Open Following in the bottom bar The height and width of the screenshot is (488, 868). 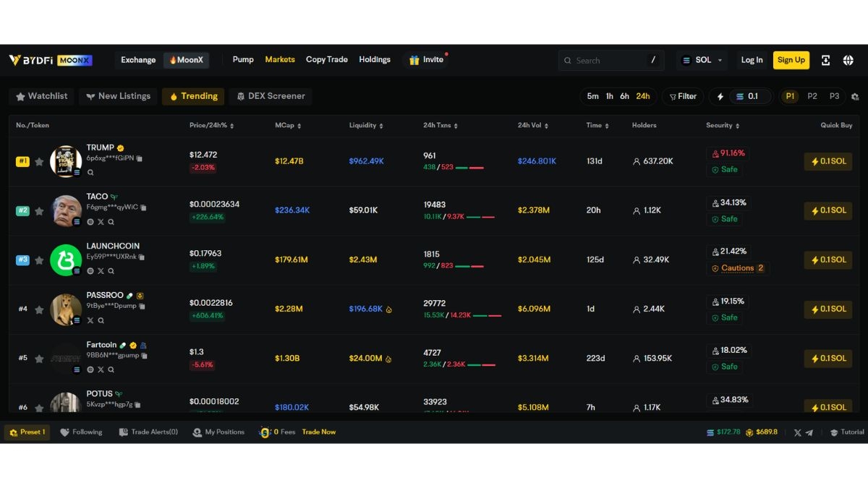[81, 432]
